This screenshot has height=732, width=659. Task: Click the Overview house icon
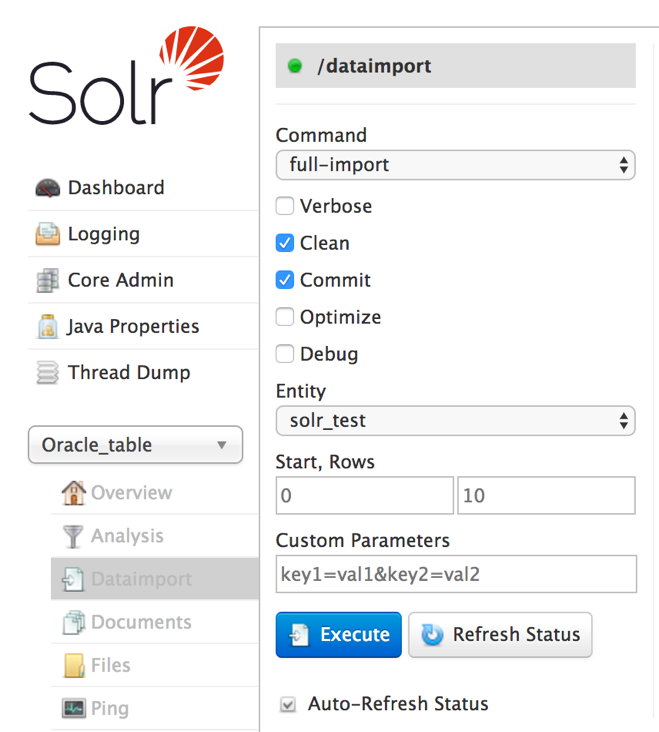click(x=73, y=493)
